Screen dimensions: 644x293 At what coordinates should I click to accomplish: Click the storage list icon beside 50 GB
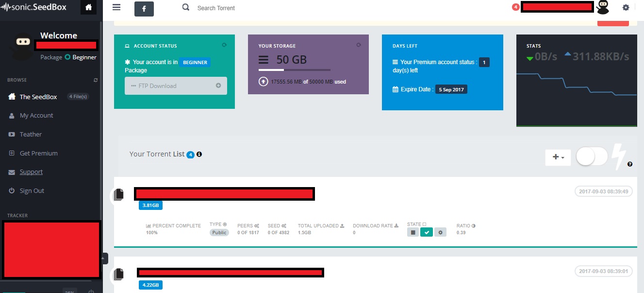point(263,60)
